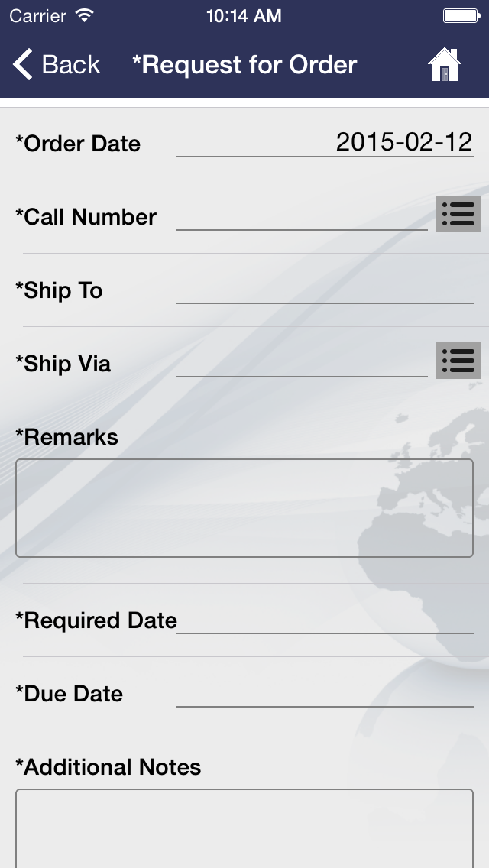Tap the battery indicator icon
Screen dimensions: 489x868
tap(461, 15)
